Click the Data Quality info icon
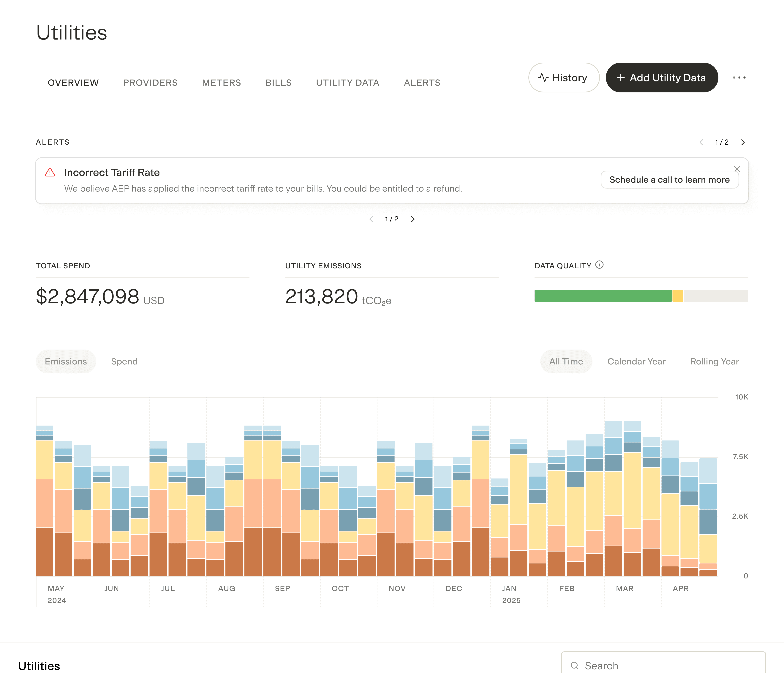The height and width of the screenshot is (673, 784). point(599,265)
